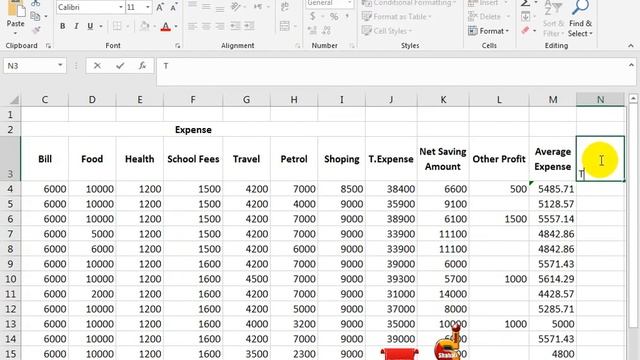Screen dimensions: 640x360
Task: Open the Font dialog launcher
Action: click(178, 46)
